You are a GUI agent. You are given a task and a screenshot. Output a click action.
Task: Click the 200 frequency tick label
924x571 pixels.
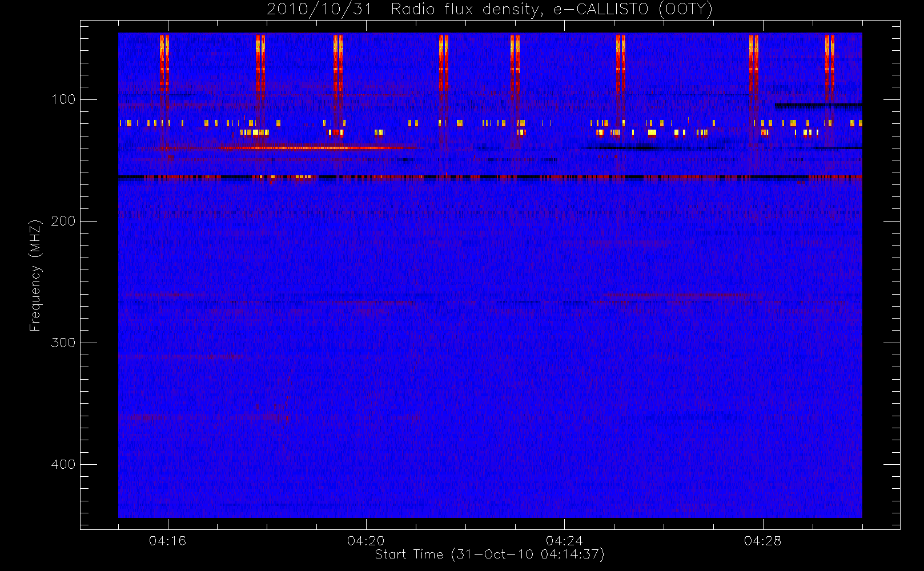pyautogui.click(x=63, y=221)
